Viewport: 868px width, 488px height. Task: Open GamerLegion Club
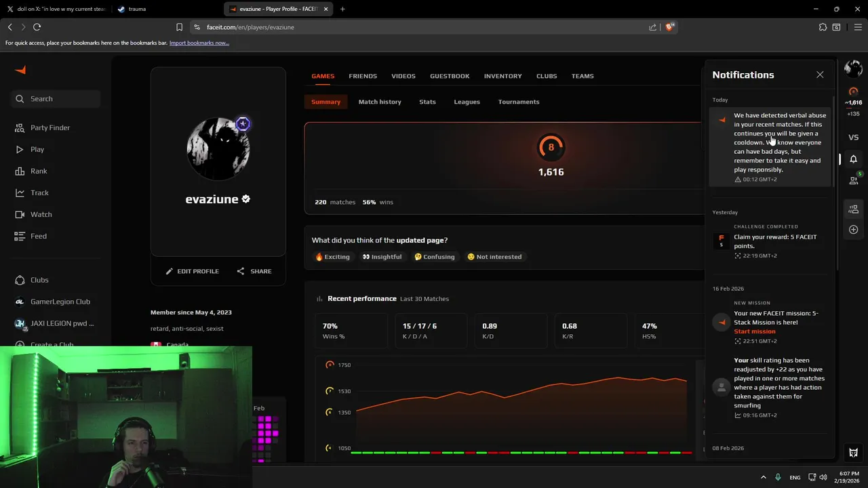(x=53, y=302)
